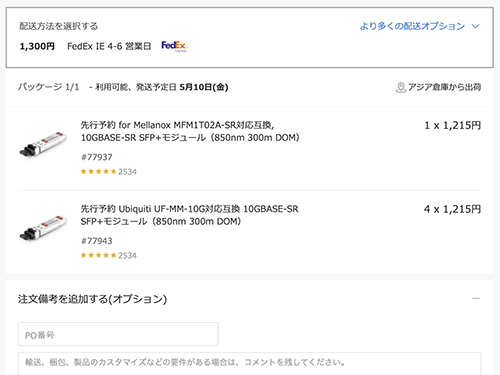Screen dimensions: 500x375
Task: Open the Mellanox MFM1T02A-SR product title
Action: 190,131
